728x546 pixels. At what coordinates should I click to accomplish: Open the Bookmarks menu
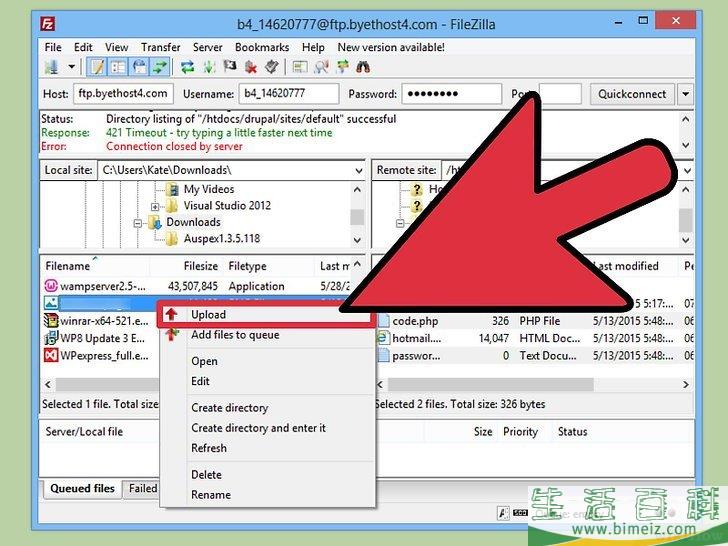point(262,47)
